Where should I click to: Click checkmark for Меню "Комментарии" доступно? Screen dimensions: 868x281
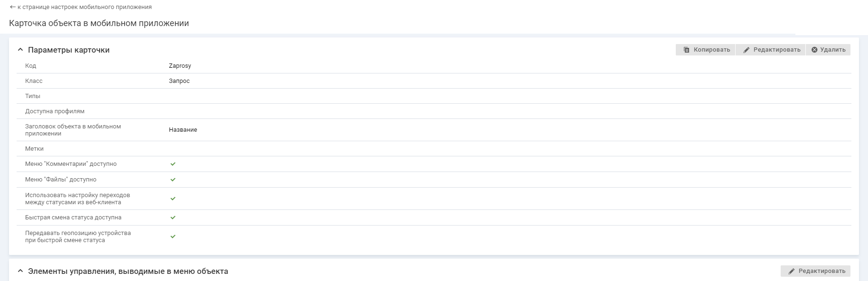[x=173, y=164]
